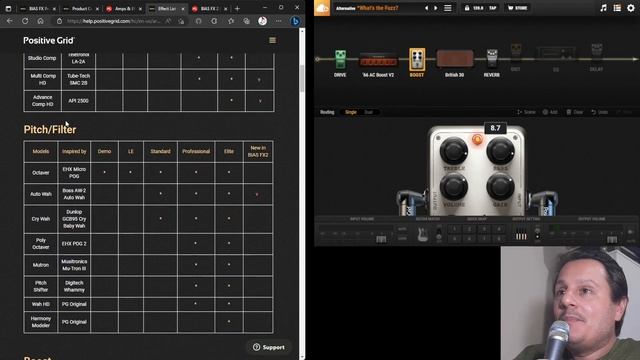
Task: Click the Positive Grid logo
Action: click(x=49, y=40)
